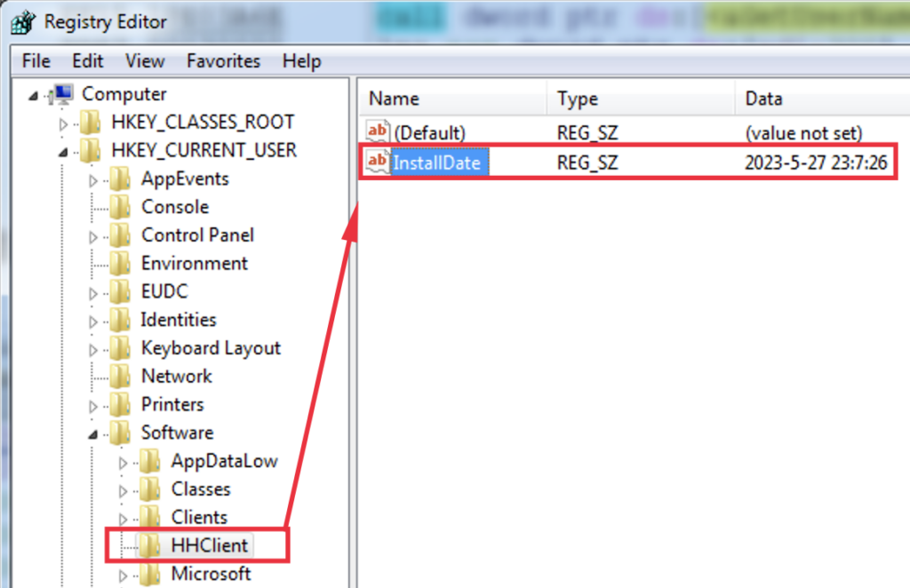Screen dimensions: 910x588
Task: Select the Network tree key
Action: pyautogui.click(x=176, y=376)
